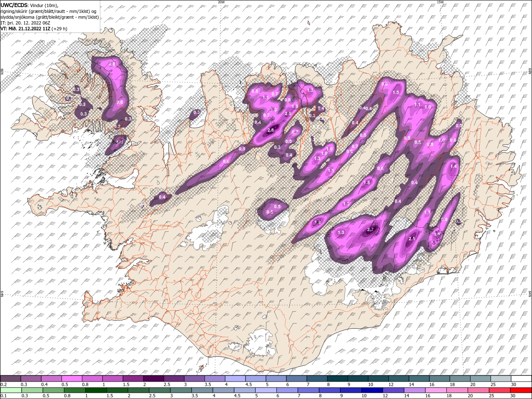Click the bright pink upper legend swatch between 0.5 and 0.8
532x399 pixels.
[71, 379]
